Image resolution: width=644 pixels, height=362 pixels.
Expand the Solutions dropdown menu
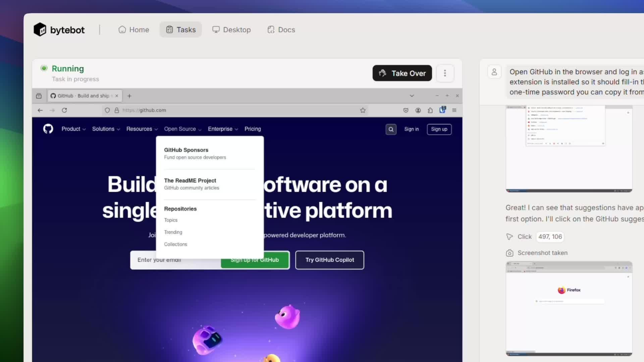[x=106, y=129]
